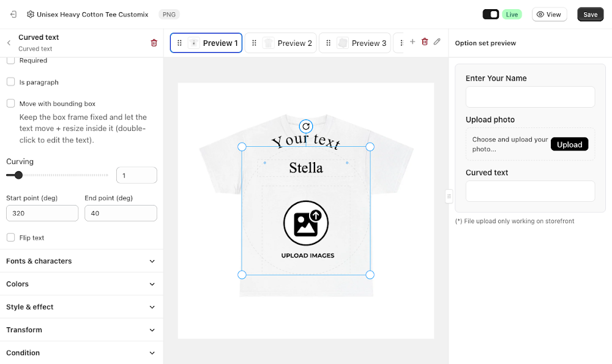
Task: Click the panel resize grip handle
Action: point(449,196)
